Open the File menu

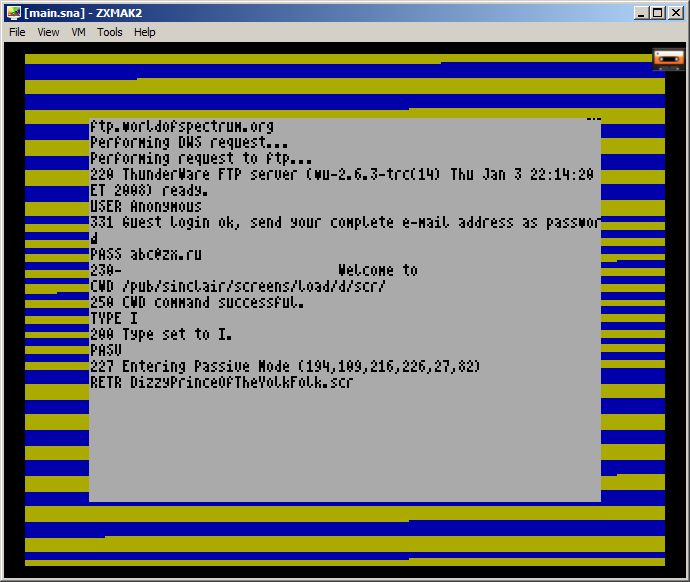point(17,32)
